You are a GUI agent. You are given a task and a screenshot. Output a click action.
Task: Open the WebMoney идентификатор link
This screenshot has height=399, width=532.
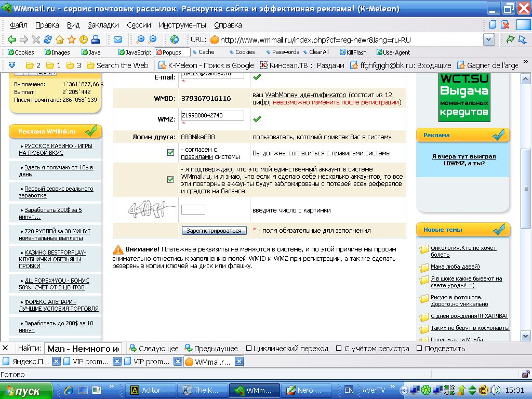coord(305,95)
